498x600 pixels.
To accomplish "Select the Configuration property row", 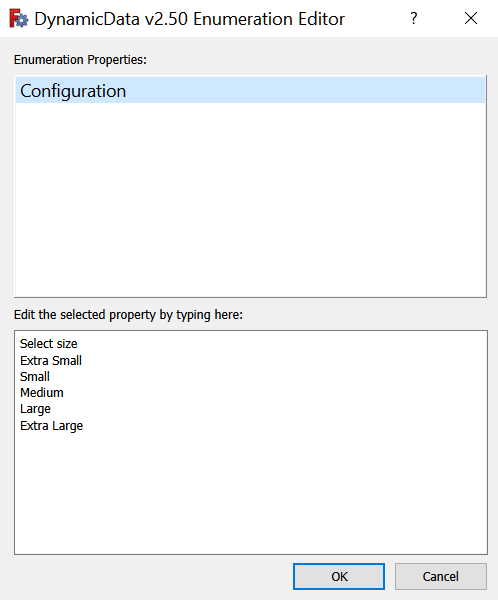I will [250, 91].
